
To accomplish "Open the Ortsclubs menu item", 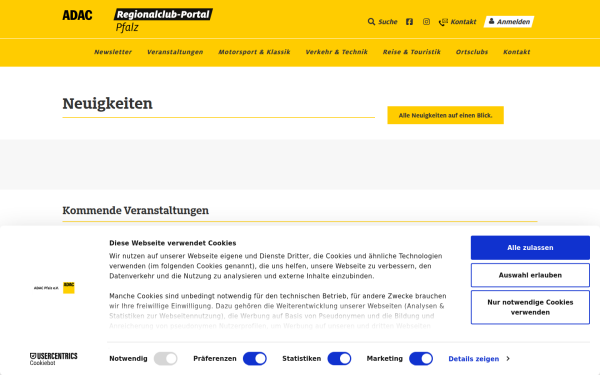I will point(472,52).
